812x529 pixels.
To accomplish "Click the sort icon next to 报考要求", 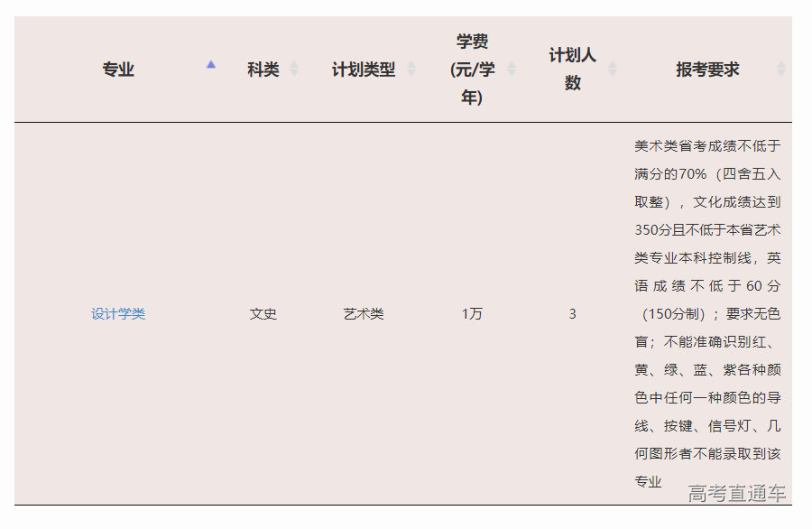I will pyautogui.click(x=781, y=70).
